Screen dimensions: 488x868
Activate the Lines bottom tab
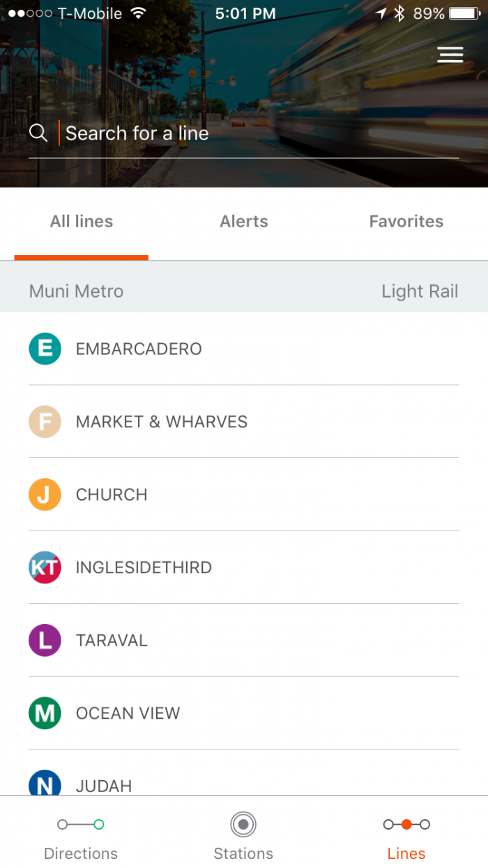(x=406, y=835)
